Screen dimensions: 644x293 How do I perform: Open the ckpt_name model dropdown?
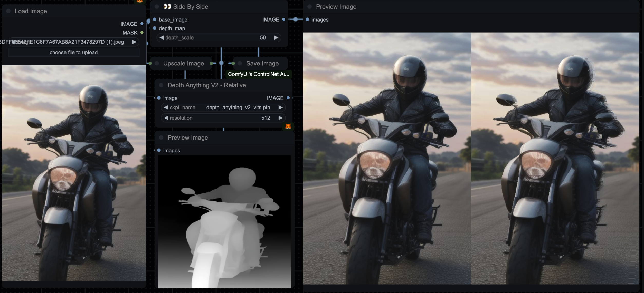pos(238,108)
